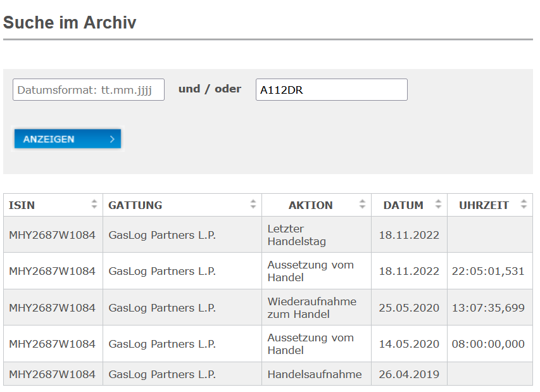This screenshot has width=540, height=392.
Task: Click the ISIN column header
Action: pyautogui.click(x=22, y=205)
